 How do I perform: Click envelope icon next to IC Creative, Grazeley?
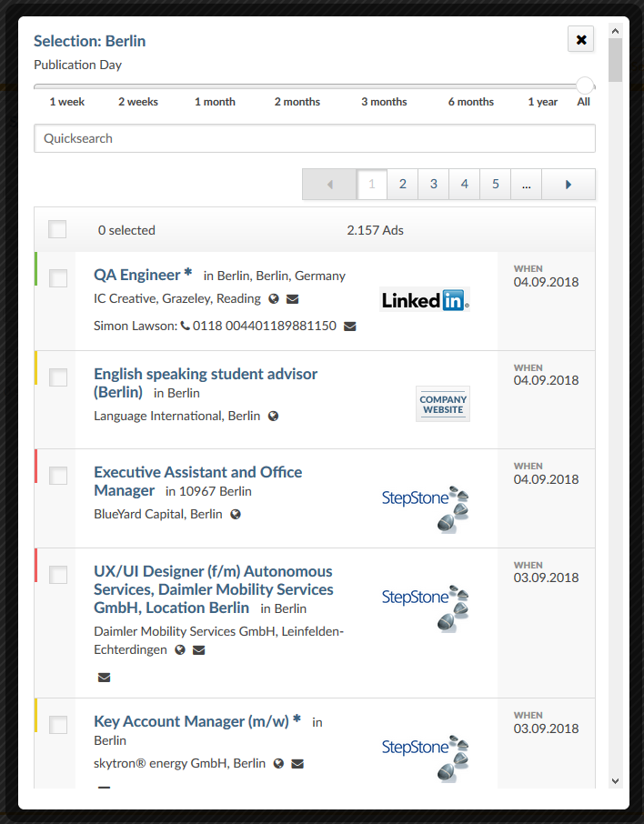point(292,299)
